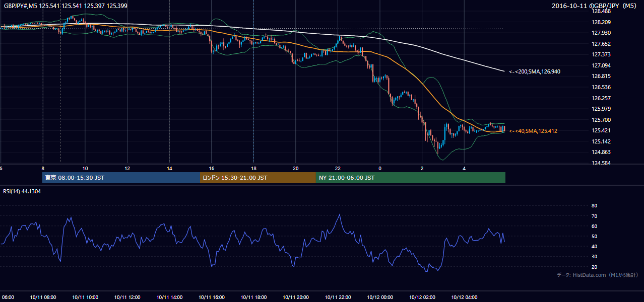Click price axis value 125.142
The width and height of the screenshot is (644, 302).
pyautogui.click(x=601, y=141)
